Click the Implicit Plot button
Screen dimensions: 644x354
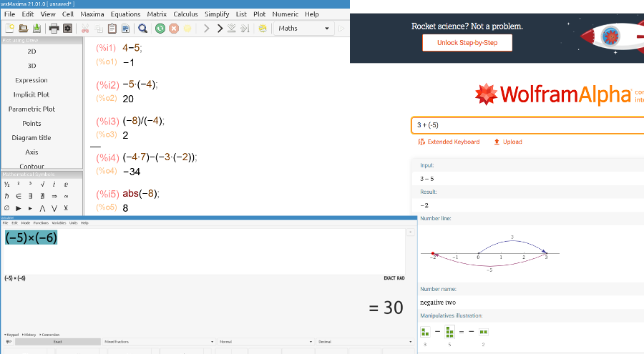[x=31, y=94]
